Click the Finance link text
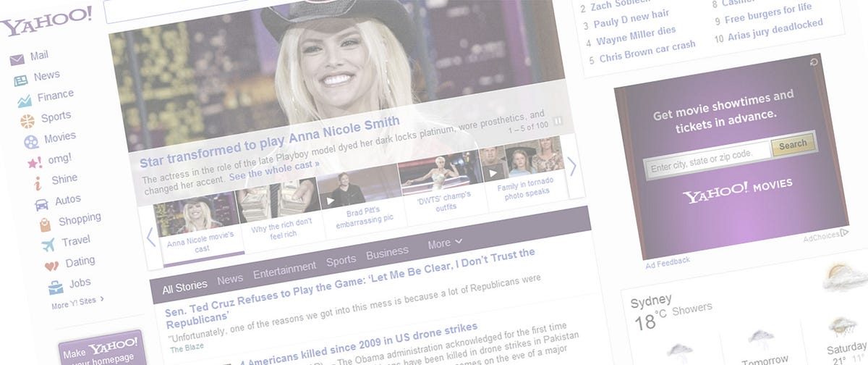Image resolution: width=868 pixels, height=365 pixels. pyautogui.click(x=55, y=95)
